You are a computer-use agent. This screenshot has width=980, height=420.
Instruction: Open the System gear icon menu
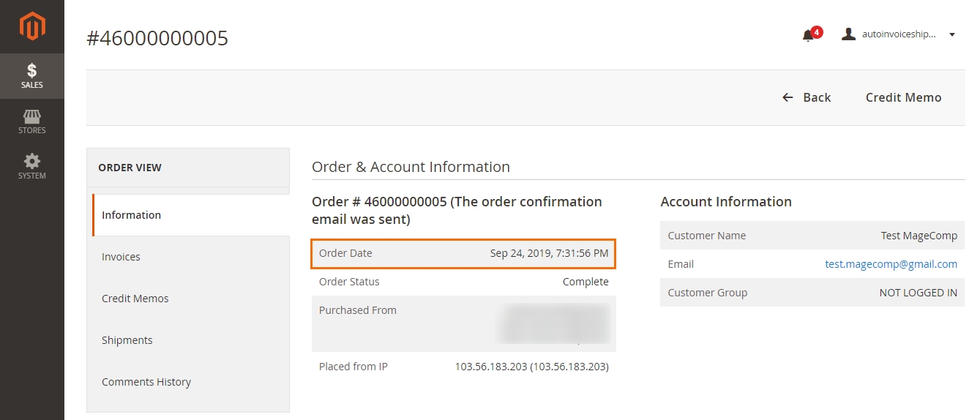31,162
